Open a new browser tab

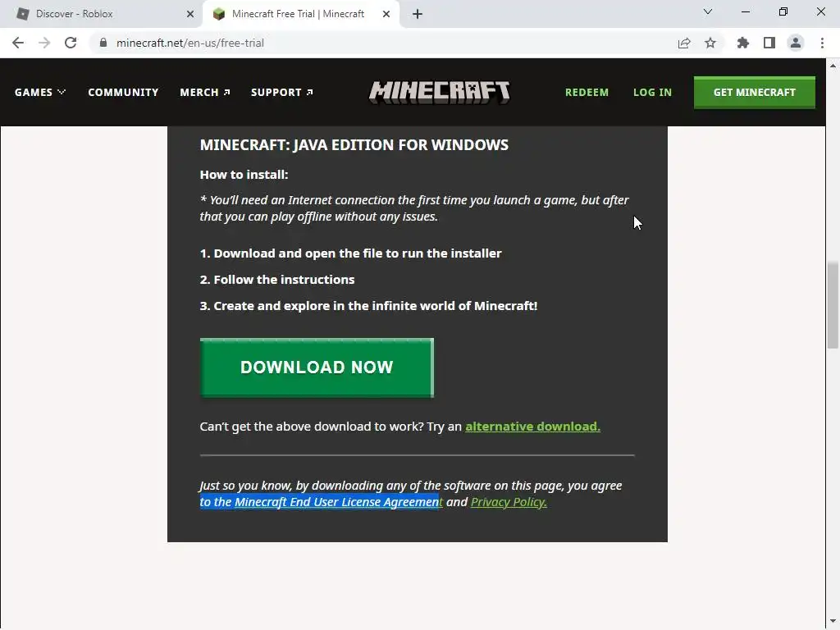(x=418, y=14)
